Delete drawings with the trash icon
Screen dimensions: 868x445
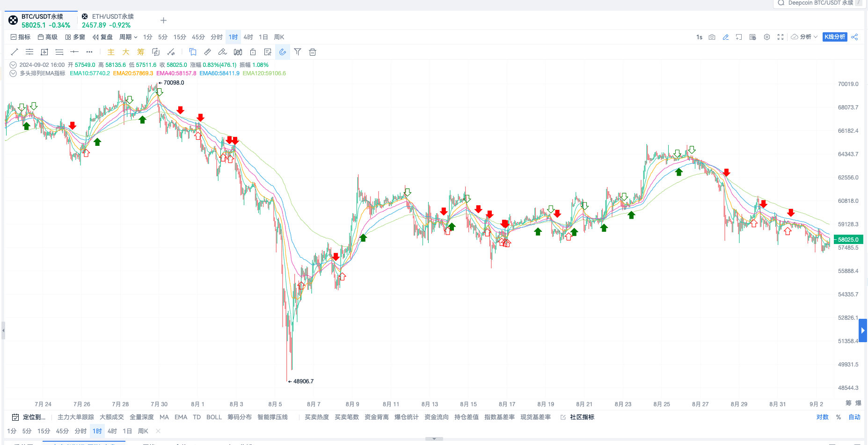(313, 52)
